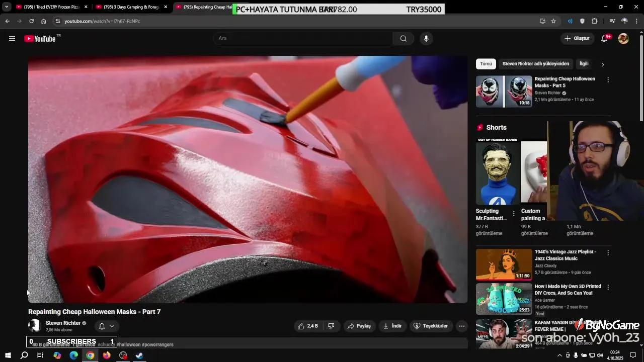Open the YouTube account avatar menu
The height and width of the screenshot is (362, 644).
[623, 39]
